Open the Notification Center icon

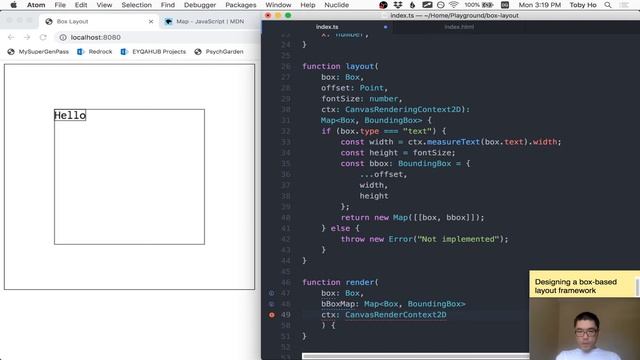pos(624,5)
